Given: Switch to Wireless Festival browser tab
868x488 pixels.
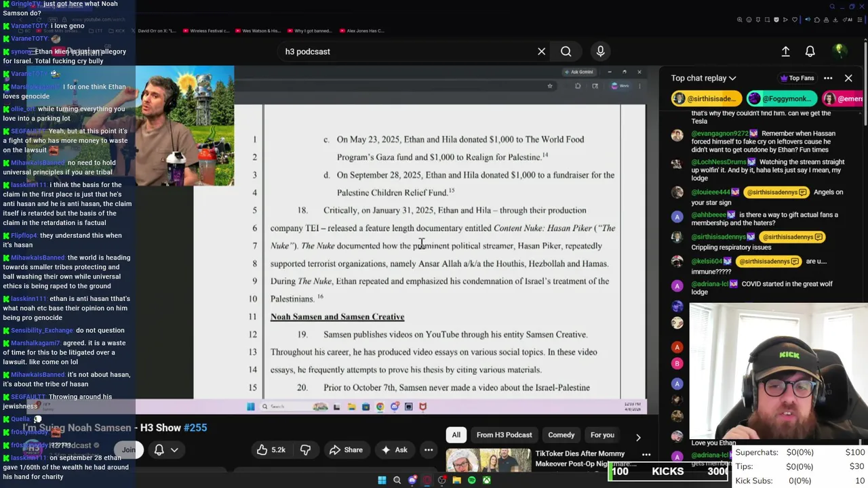Looking at the screenshot, I should coord(207,30).
